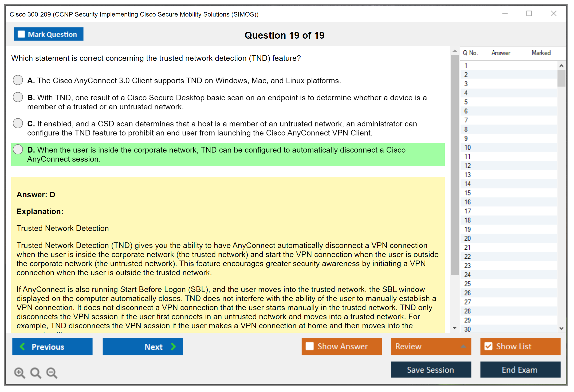The width and height of the screenshot is (574, 392).
Task: Click the scroll down arrow of the question pane
Action: click(455, 328)
